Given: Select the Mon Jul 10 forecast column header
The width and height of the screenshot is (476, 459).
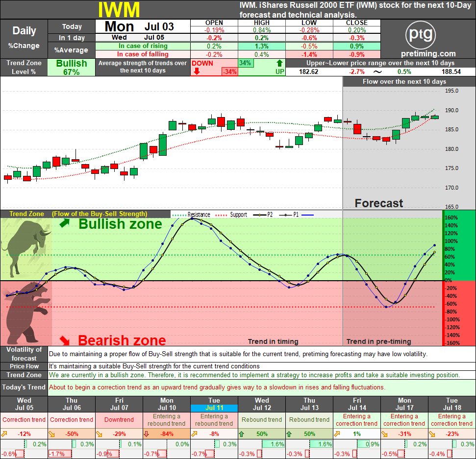Looking at the screenshot, I should click(x=167, y=404).
